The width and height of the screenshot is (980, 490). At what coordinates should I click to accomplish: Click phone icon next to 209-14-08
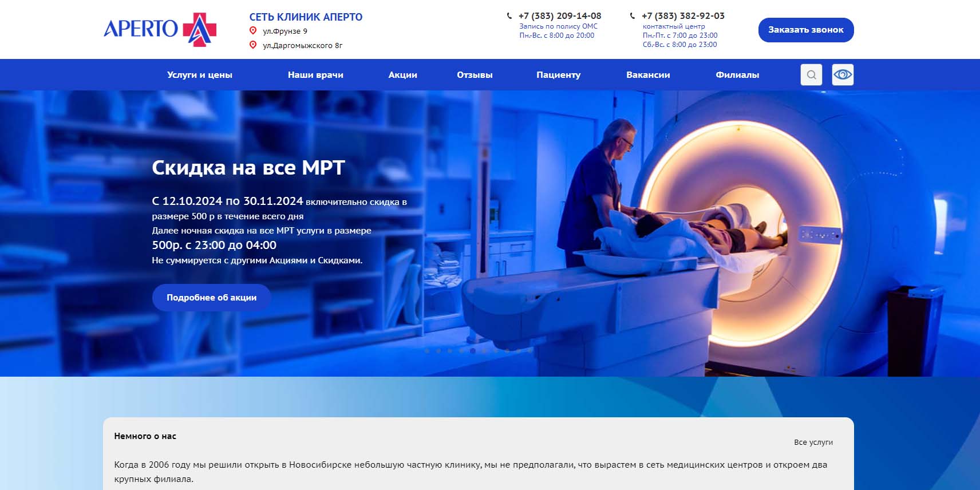(x=509, y=16)
